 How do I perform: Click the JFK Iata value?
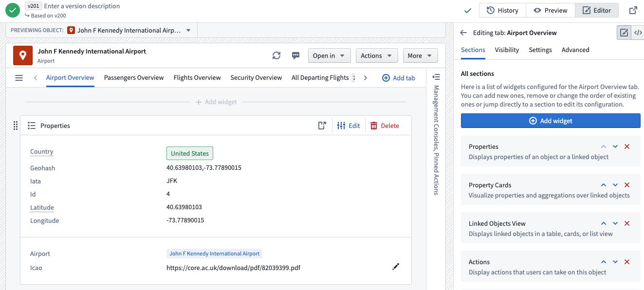[172, 181]
